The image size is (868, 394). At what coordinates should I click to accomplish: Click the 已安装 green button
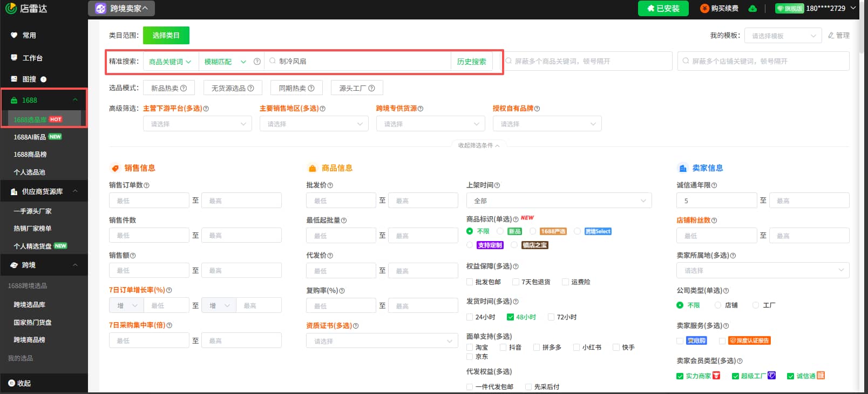663,8
